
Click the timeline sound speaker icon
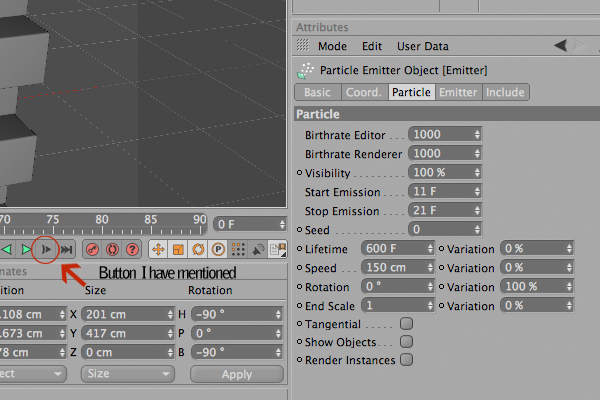258,250
